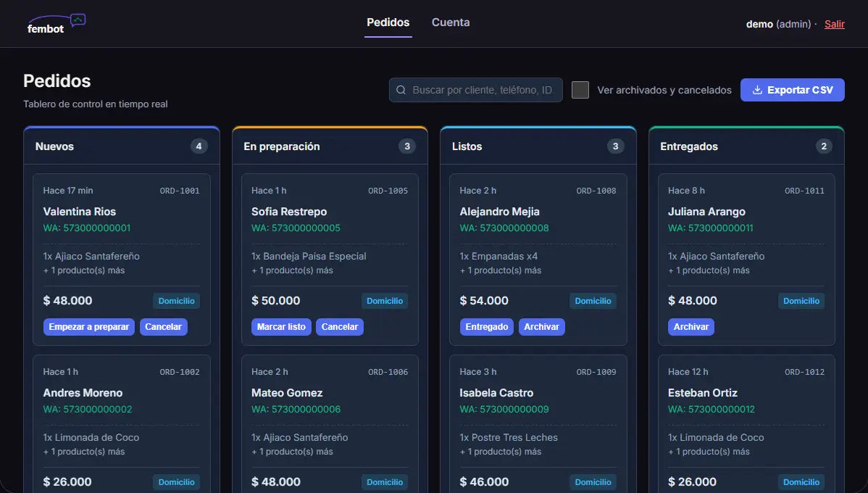Viewport: 868px width, 493px height.
Task: Click Domicilio tag on Valentina Rios card
Action: 176,301
